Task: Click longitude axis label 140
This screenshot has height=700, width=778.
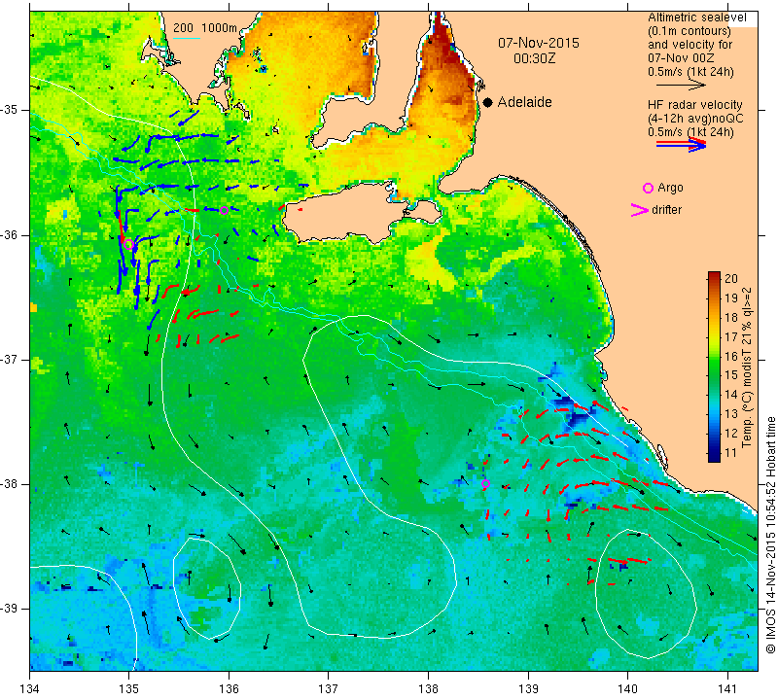Action: point(628,689)
